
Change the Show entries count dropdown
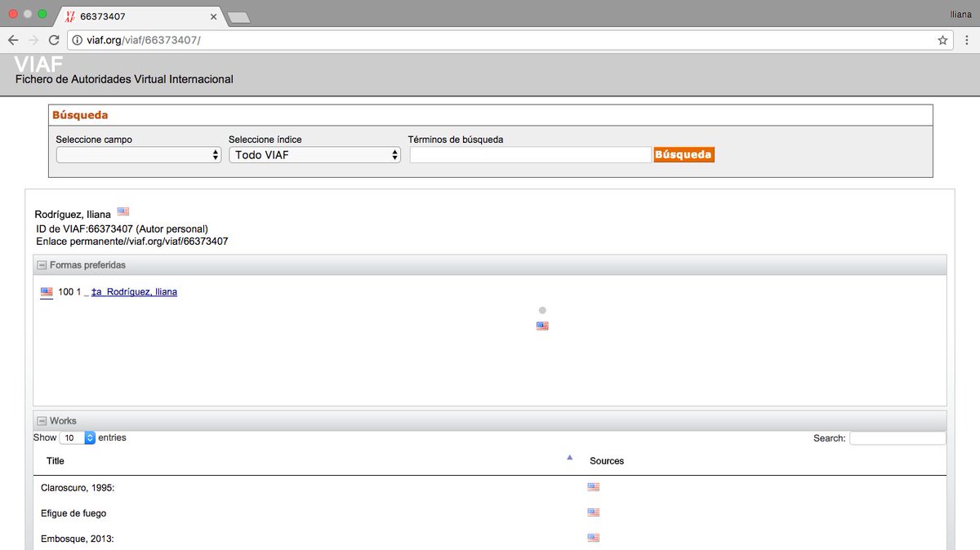78,438
